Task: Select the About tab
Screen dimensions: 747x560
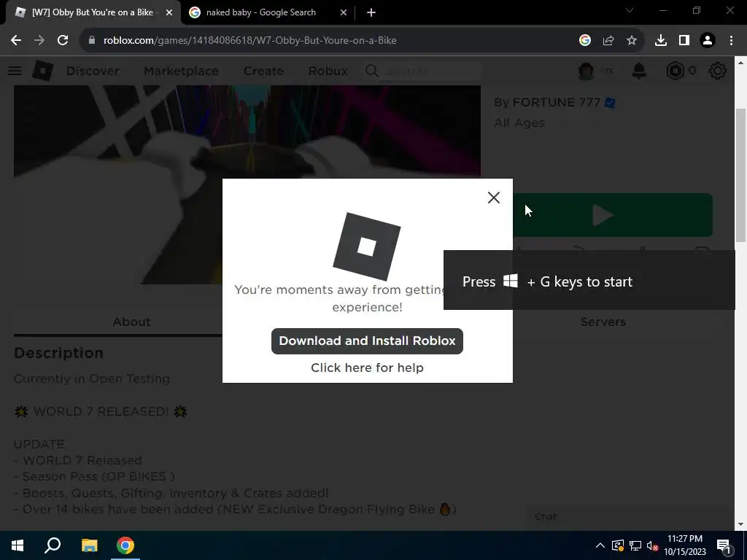Action: click(131, 322)
